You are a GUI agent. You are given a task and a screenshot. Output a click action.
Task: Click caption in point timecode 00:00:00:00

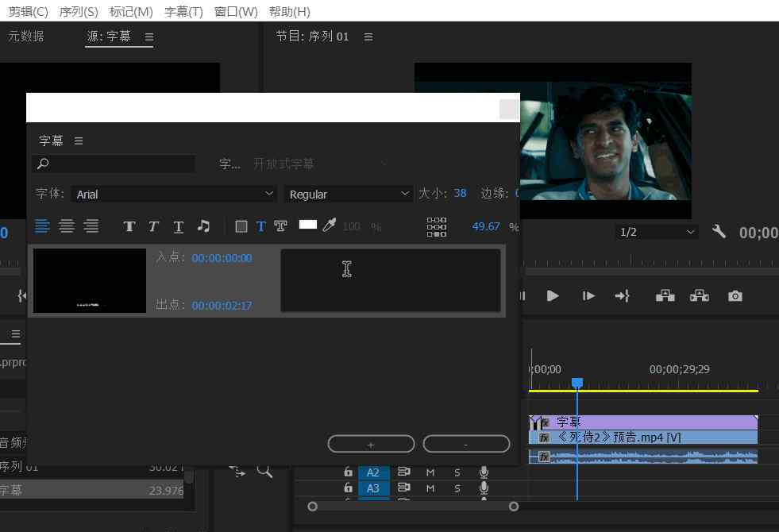coord(222,258)
